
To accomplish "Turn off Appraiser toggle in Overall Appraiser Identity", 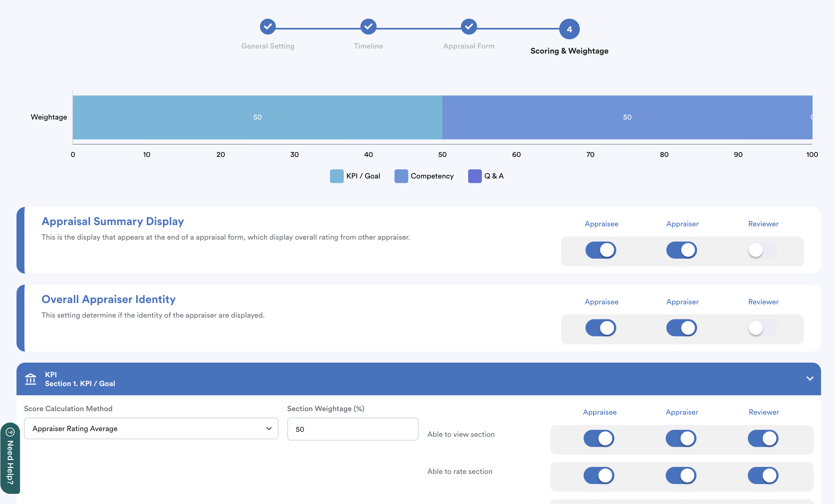I will pos(682,328).
